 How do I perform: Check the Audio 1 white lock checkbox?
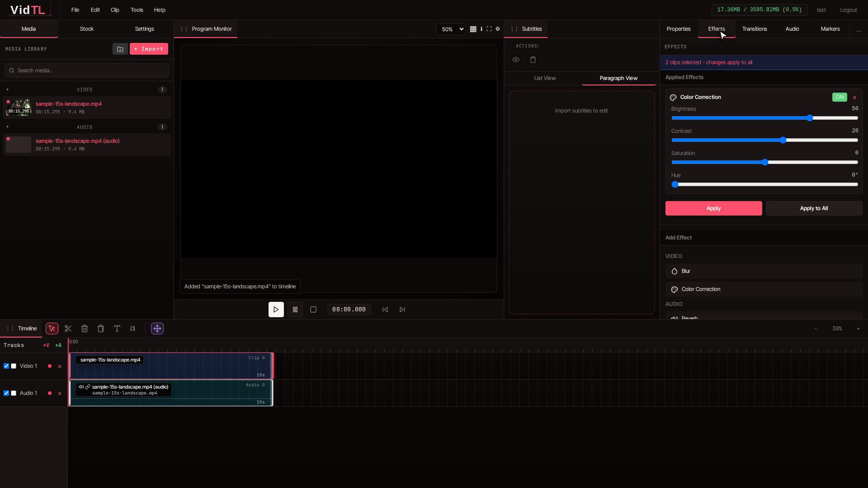(x=14, y=393)
